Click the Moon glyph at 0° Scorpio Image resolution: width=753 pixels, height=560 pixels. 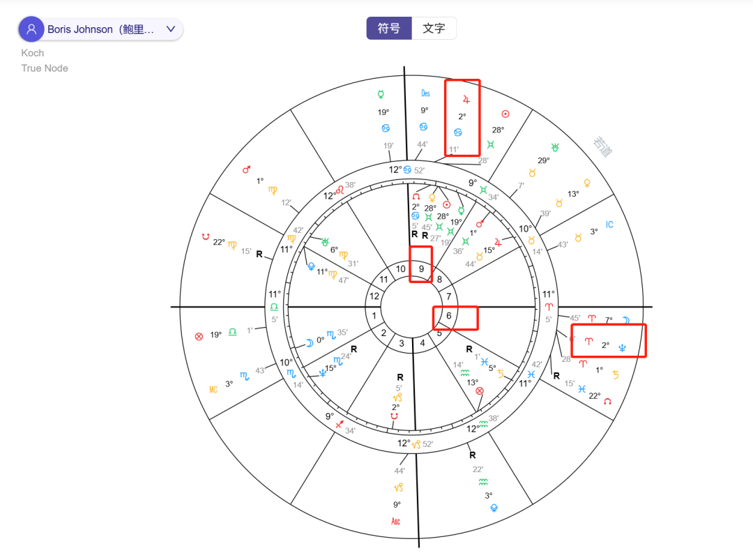[308, 342]
